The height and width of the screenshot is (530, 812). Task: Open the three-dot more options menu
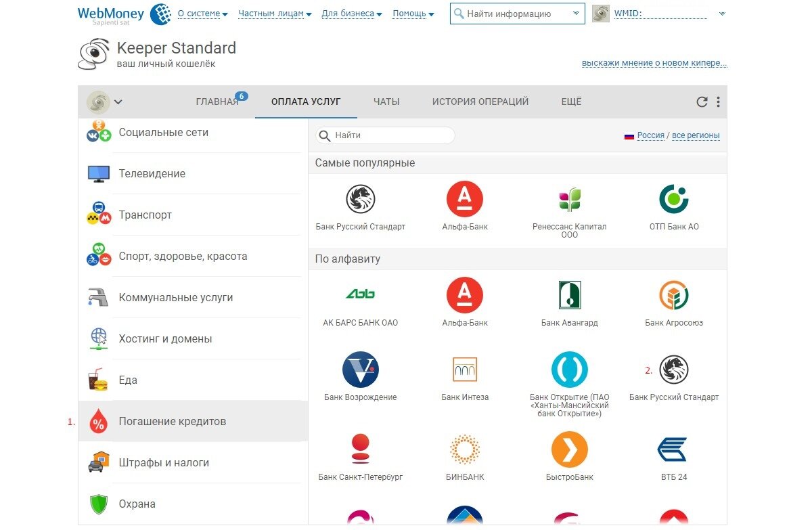(718, 102)
